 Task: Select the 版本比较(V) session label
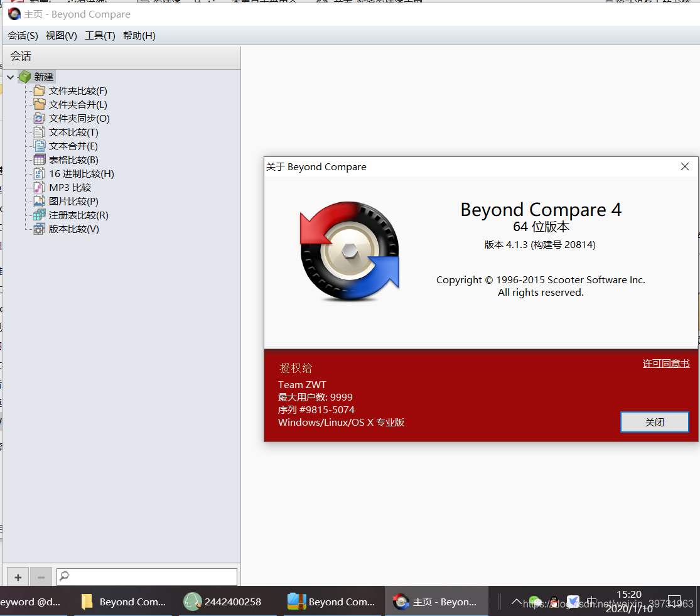73,229
